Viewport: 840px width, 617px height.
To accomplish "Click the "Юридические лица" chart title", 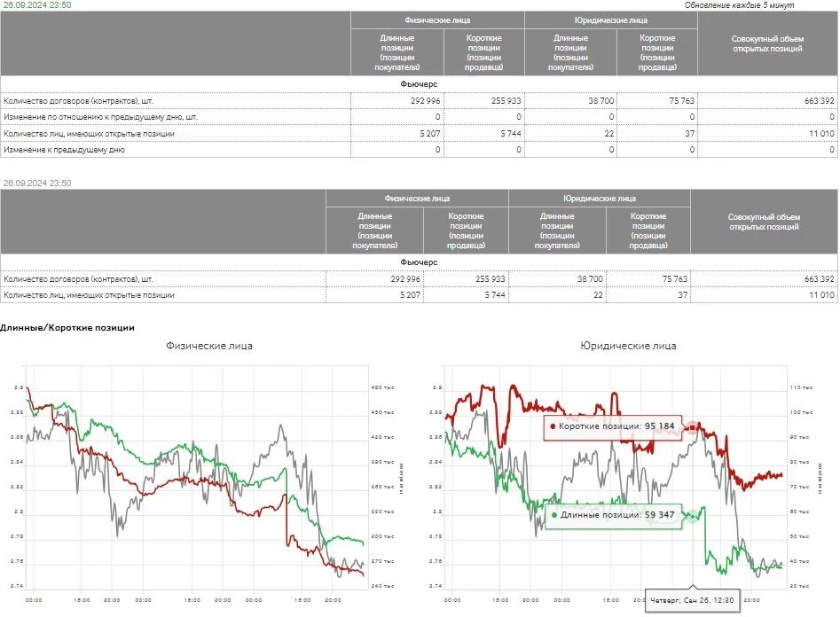I will (x=628, y=346).
